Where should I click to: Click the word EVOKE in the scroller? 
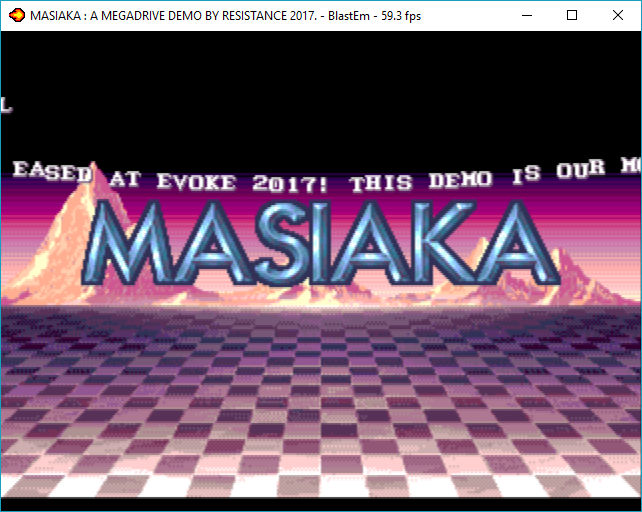tap(197, 182)
